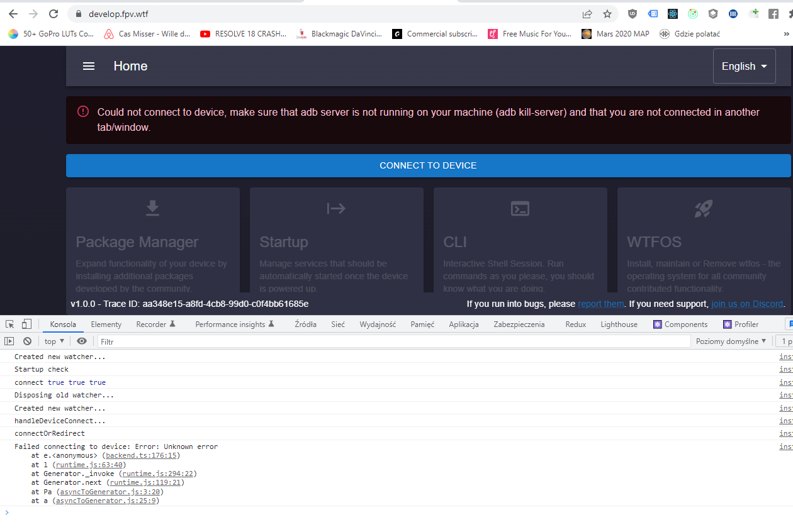This screenshot has width=793, height=532.
Task: Open the English language dropdown
Action: (x=744, y=66)
